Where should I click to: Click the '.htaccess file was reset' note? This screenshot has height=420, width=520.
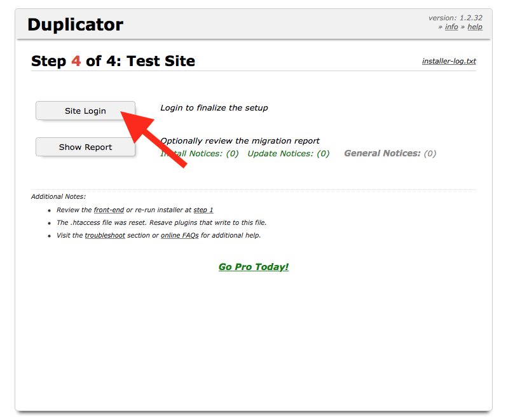click(161, 222)
